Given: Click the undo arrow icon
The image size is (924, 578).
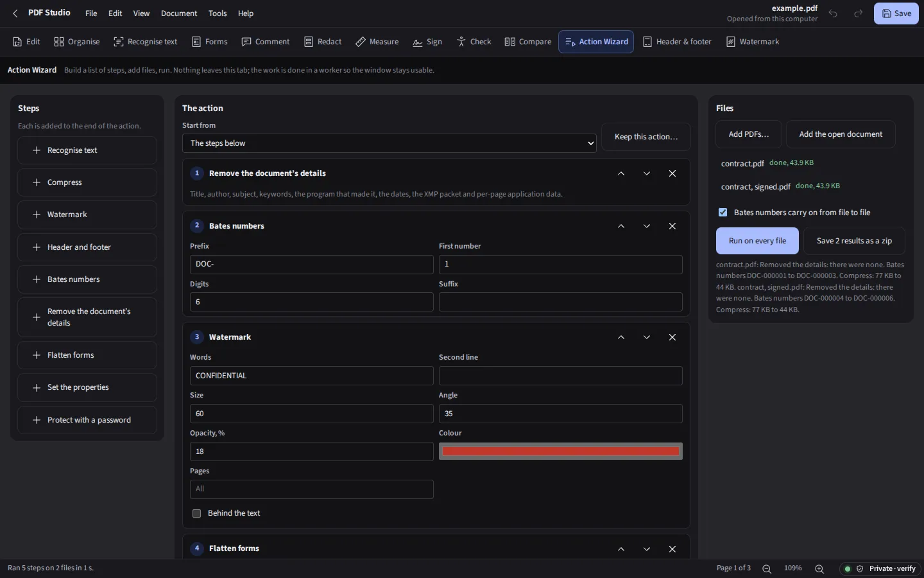Looking at the screenshot, I should coord(833,13).
